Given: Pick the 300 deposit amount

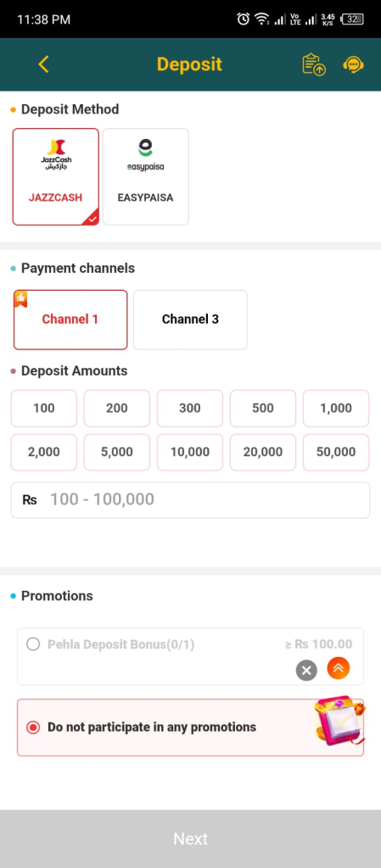Looking at the screenshot, I should [190, 408].
